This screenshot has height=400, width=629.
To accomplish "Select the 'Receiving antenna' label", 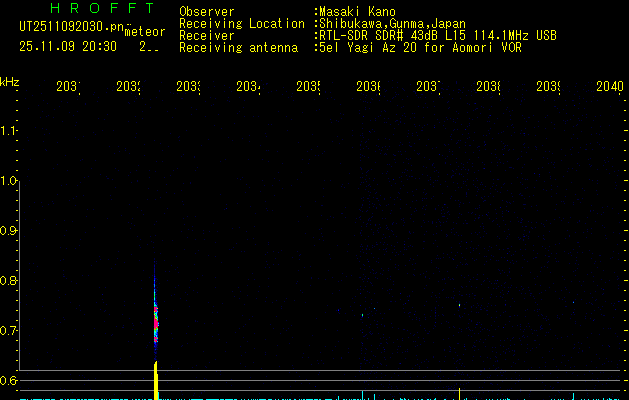I will click(x=238, y=48).
